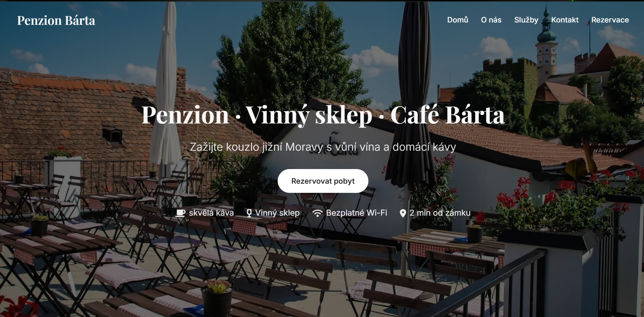Screen dimensions: 644x317
Task: Click the location pin icon
Action: click(x=403, y=213)
